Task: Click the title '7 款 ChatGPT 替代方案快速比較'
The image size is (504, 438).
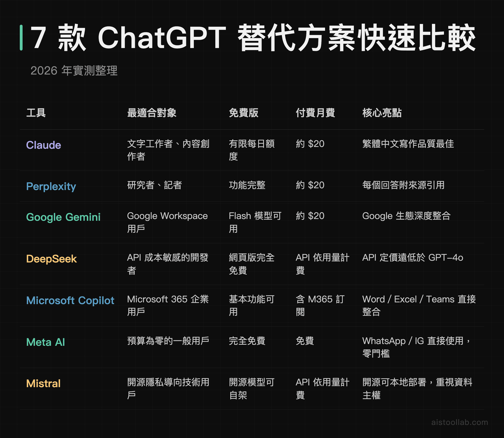Action: coord(253,38)
